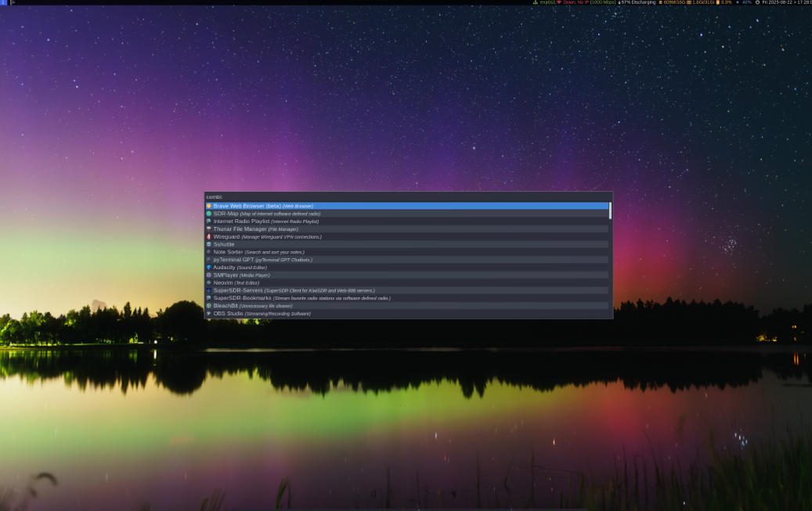Viewport: 812px width, 511px height.
Task: Click the pyTerminal GPT icon
Action: [x=208, y=259]
